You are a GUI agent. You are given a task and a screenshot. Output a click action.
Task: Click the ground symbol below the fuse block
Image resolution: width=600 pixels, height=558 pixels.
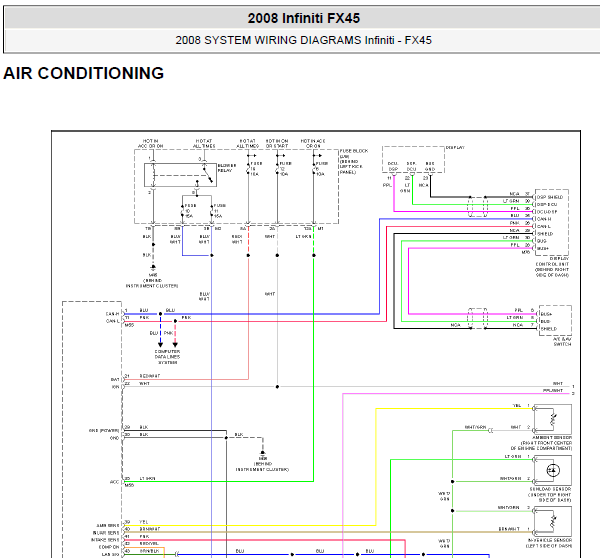pos(153,268)
